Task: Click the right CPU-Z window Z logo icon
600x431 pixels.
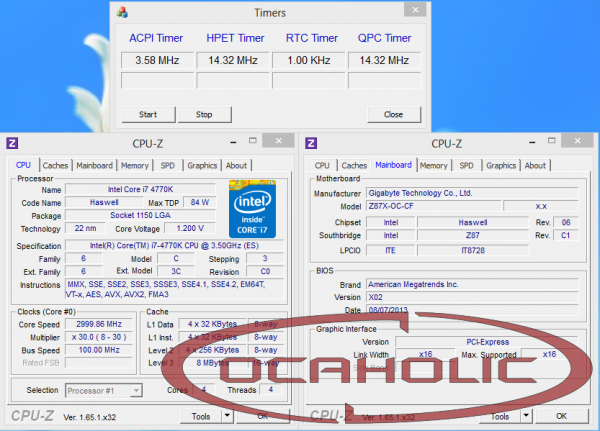Action: coord(311,143)
